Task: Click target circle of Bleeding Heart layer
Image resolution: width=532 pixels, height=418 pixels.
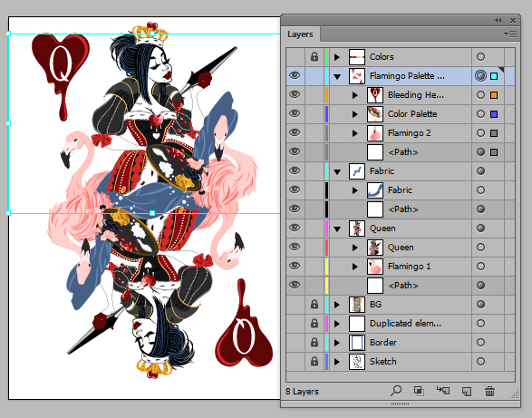Action: coord(480,95)
